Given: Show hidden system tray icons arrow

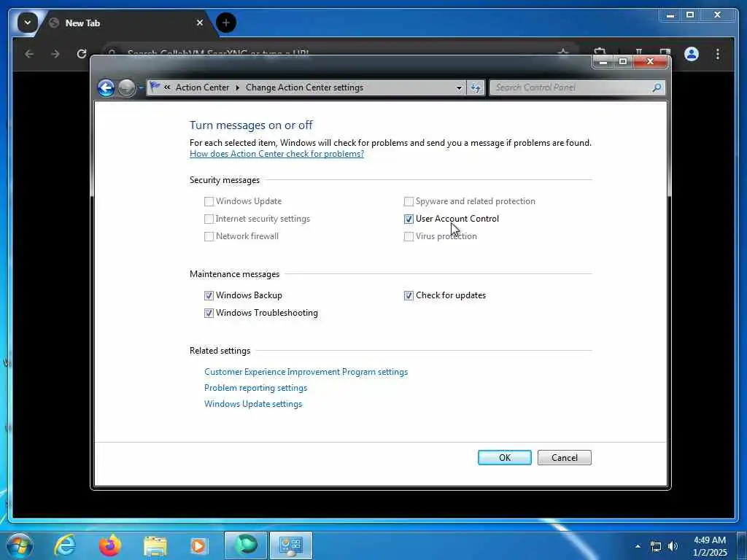Looking at the screenshot, I should pos(638,546).
